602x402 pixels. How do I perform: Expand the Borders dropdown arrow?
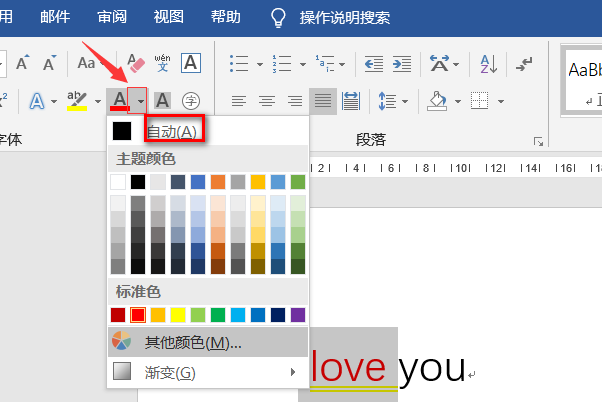tap(501, 102)
